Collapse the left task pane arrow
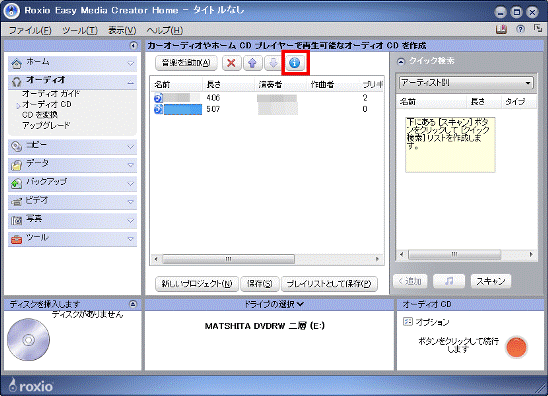 pyautogui.click(x=133, y=46)
